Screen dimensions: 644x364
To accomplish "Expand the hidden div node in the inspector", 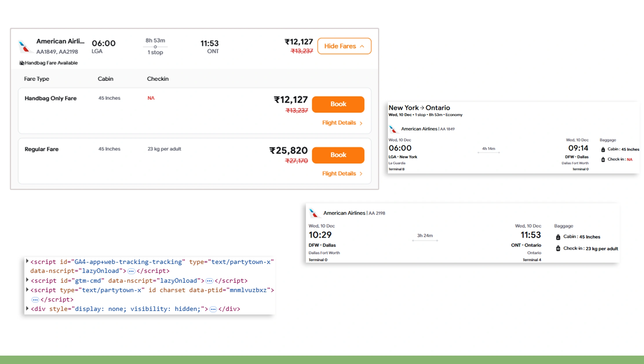I will tap(27, 309).
